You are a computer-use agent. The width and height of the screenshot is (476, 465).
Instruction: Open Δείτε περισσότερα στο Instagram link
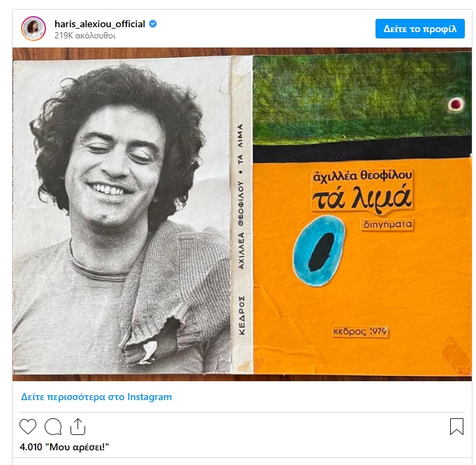pos(96,397)
